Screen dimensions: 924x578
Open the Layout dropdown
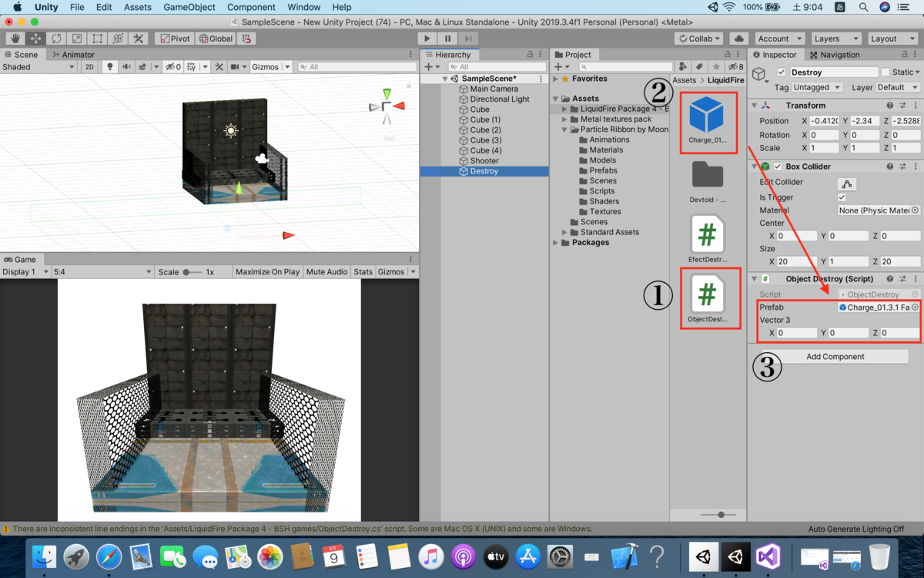892,39
